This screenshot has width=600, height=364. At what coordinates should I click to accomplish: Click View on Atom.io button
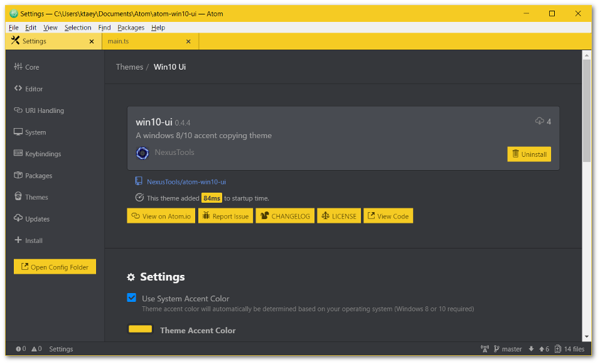(x=161, y=216)
